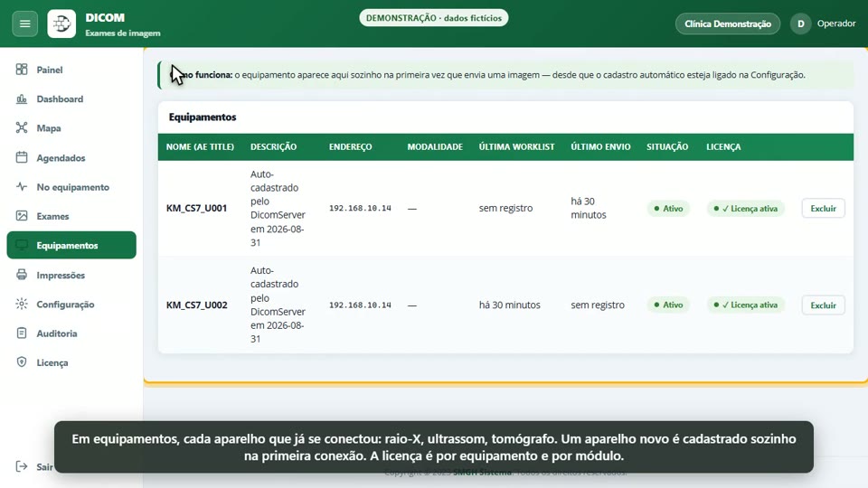This screenshot has width=868, height=488.
Task: Click the Equipamentos table heading
Action: click(x=202, y=117)
